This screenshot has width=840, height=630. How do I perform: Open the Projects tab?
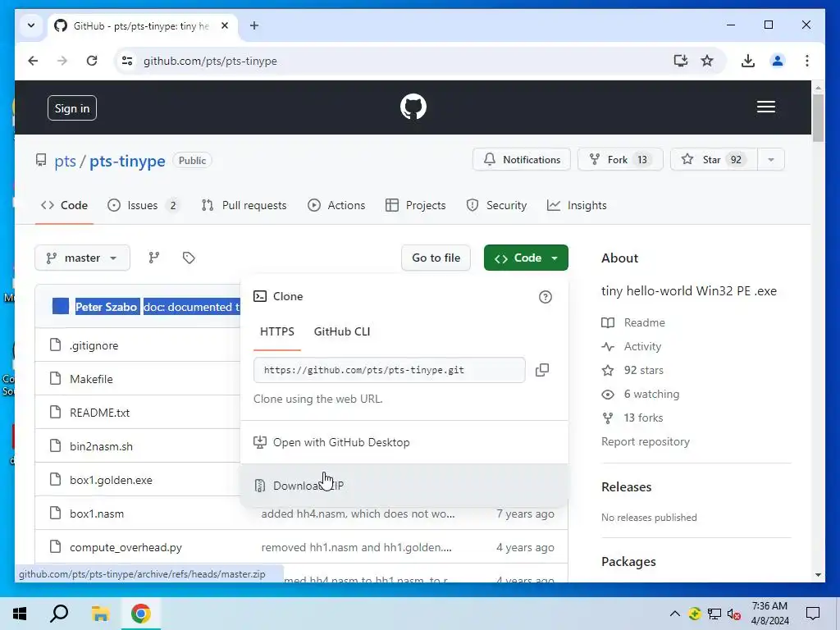pos(415,205)
